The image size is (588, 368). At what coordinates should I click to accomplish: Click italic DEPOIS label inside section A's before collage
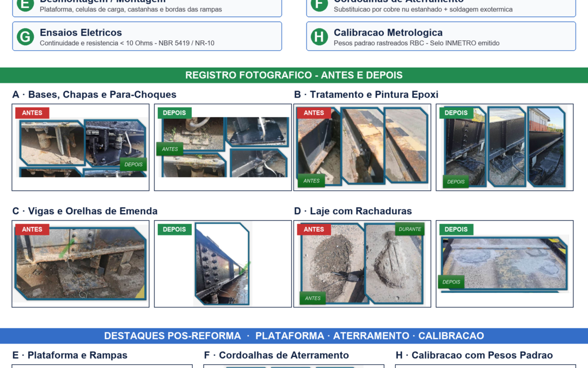tap(133, 165)
